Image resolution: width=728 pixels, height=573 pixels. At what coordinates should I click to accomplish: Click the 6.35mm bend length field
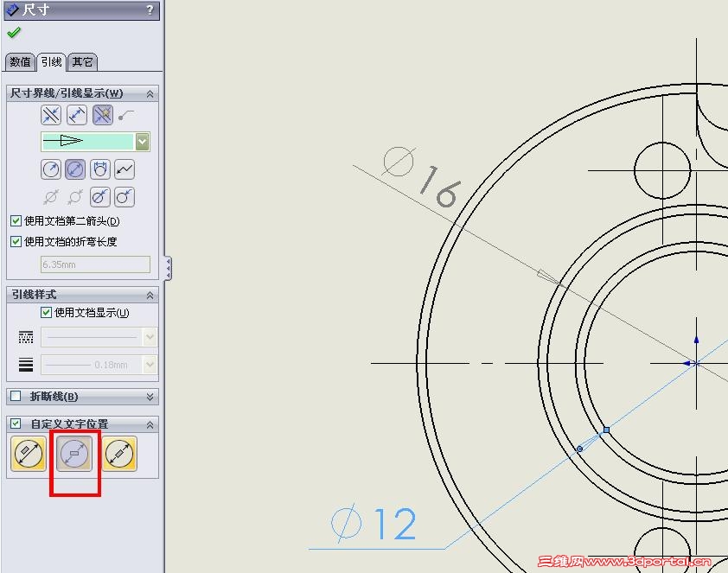point(95,264)
